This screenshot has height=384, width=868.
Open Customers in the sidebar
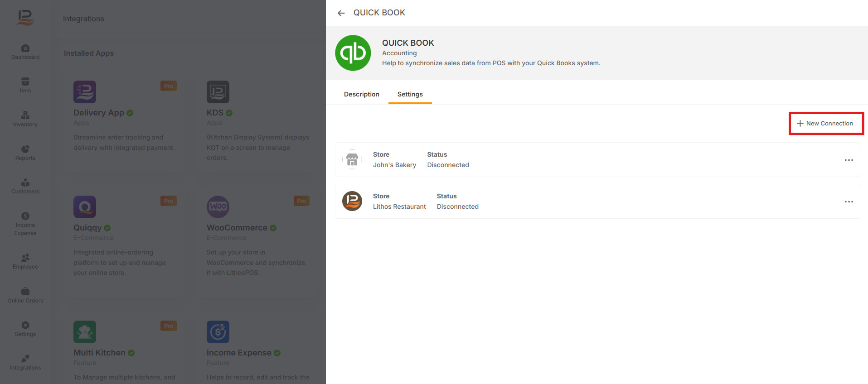pos(25,186)
